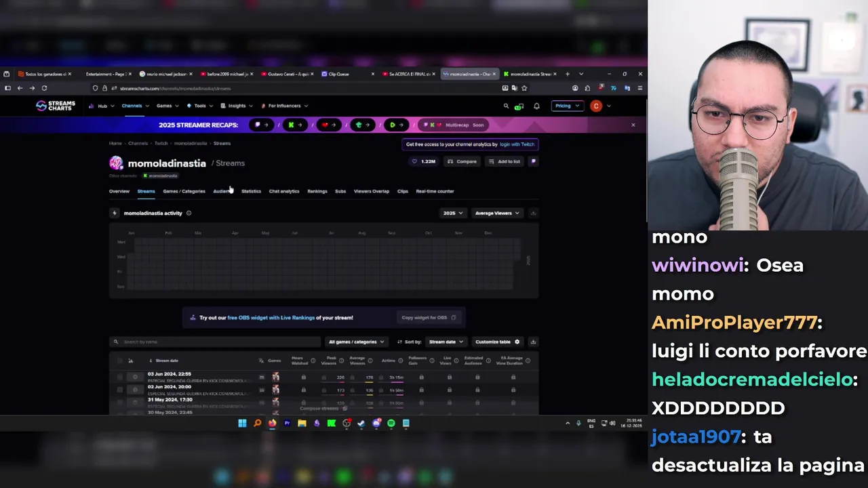Reload the page in browser

point(44,88)
